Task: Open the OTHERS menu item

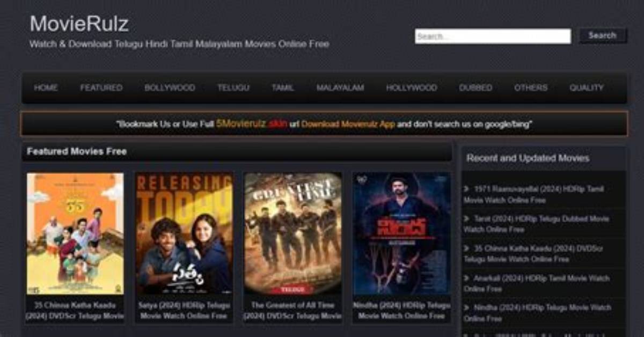Action: 531,87
